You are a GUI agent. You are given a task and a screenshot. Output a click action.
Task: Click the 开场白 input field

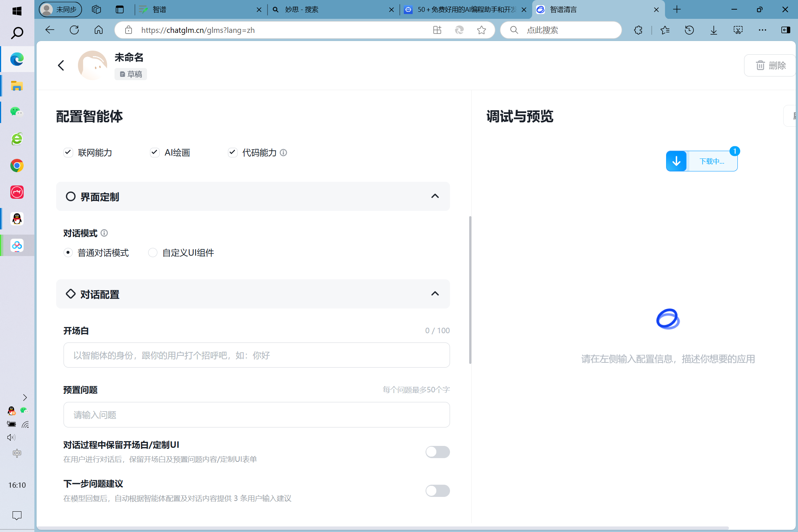pyautogui.click(x=256, y=356)
